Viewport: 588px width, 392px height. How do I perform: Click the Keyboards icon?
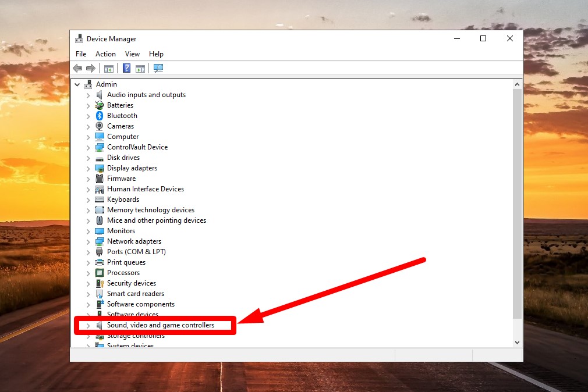click(x=100, y=199)
